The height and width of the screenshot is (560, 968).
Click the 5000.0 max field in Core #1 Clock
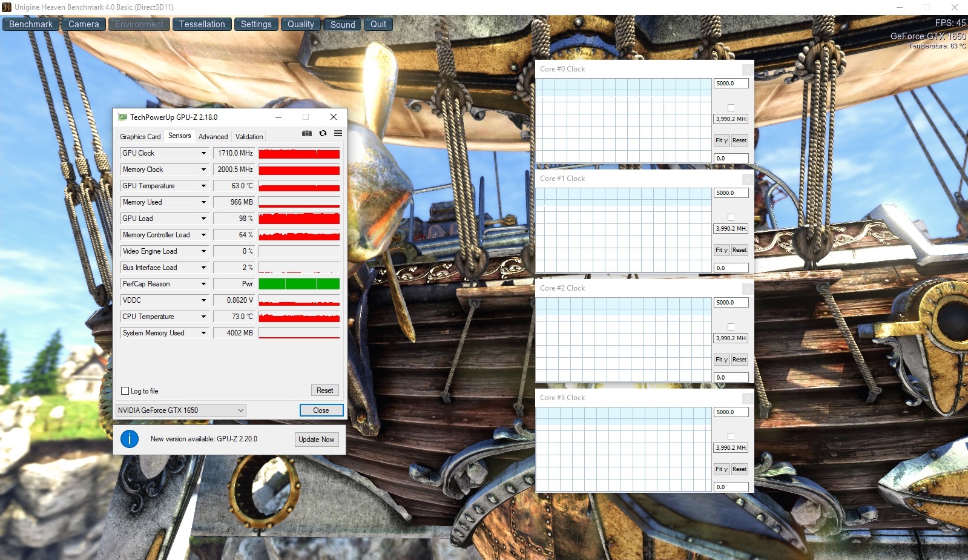click(x=731, y=193)
